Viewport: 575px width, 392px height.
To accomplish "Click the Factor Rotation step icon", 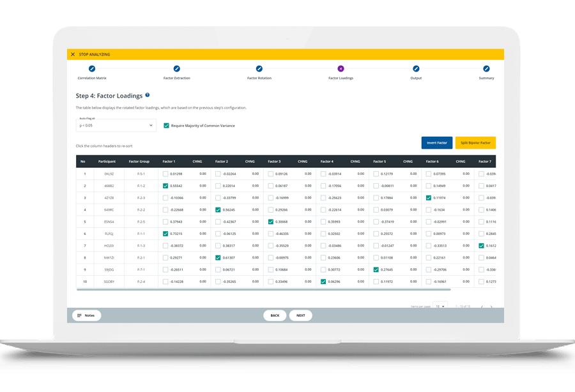I will pyautogui.click(x=258, y=68).
